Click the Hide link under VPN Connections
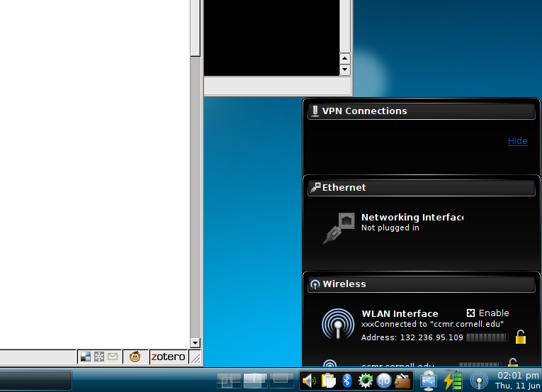 point(517,141)
